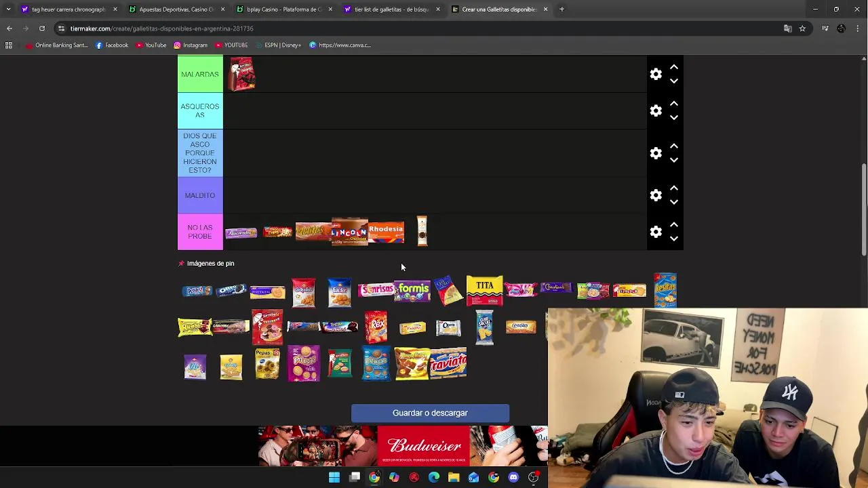Open settings for DIOS QUE ASCO tier
This screenshot has height=488, width=868.
point(656,153)
